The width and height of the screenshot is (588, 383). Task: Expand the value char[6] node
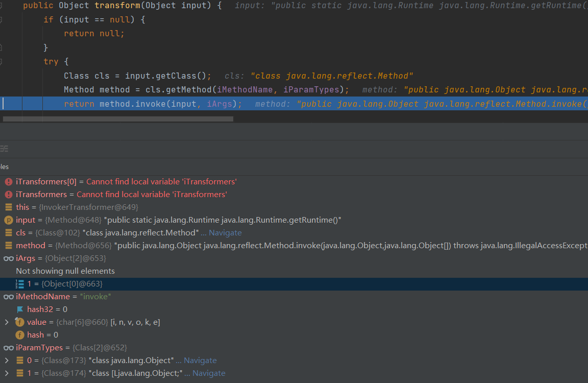(x=6, y=322)
